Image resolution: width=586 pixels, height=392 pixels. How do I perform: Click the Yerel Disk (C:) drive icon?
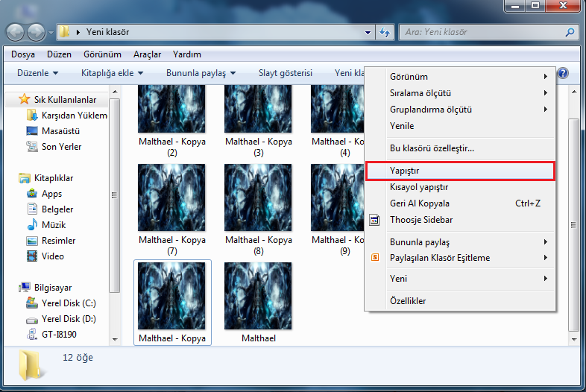tap(32, 303)
